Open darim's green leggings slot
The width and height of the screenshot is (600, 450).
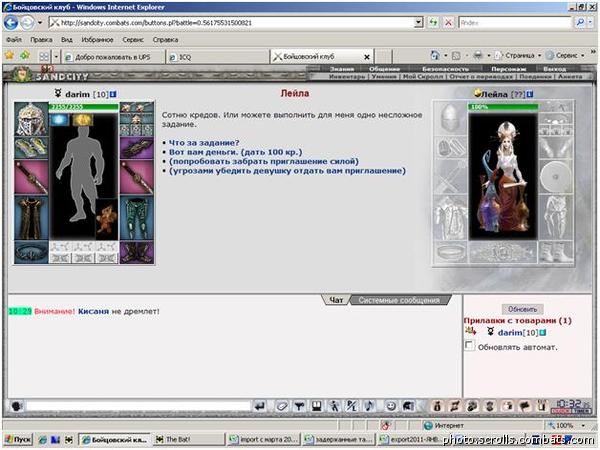coord(137,218)
